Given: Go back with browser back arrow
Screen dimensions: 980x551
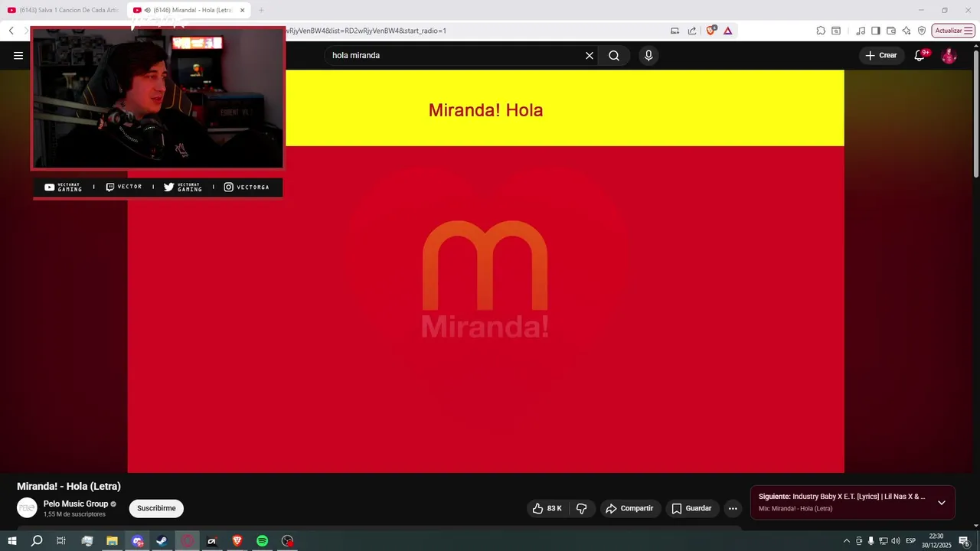Looking at the screenshot, I should point(11,31).
